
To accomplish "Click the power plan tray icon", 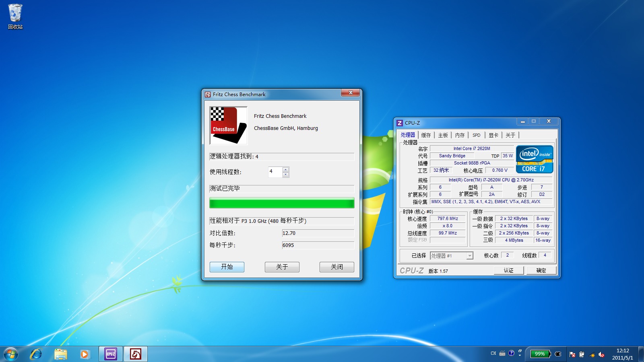I will pyautogui.click(x=582, y=354).
